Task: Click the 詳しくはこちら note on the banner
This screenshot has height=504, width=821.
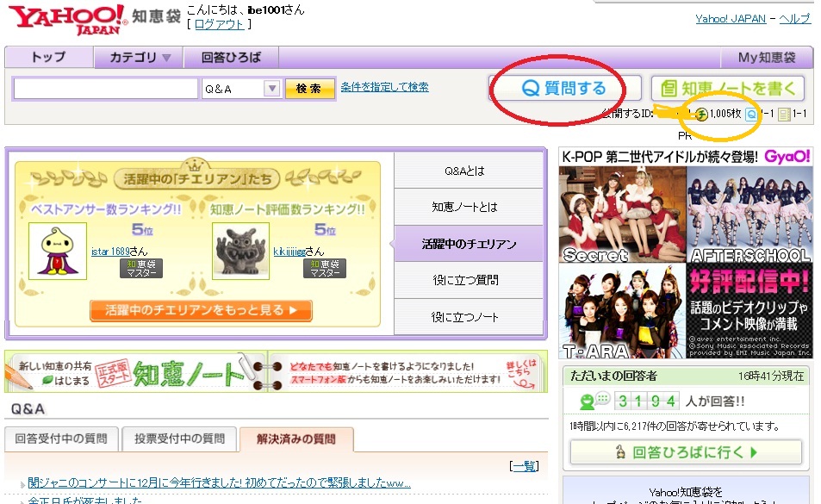Action: point(521,374)
